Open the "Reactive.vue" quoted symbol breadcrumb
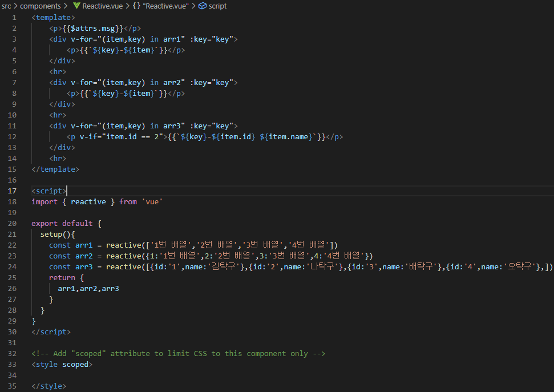The image size is (554, 392). (165, 6)
